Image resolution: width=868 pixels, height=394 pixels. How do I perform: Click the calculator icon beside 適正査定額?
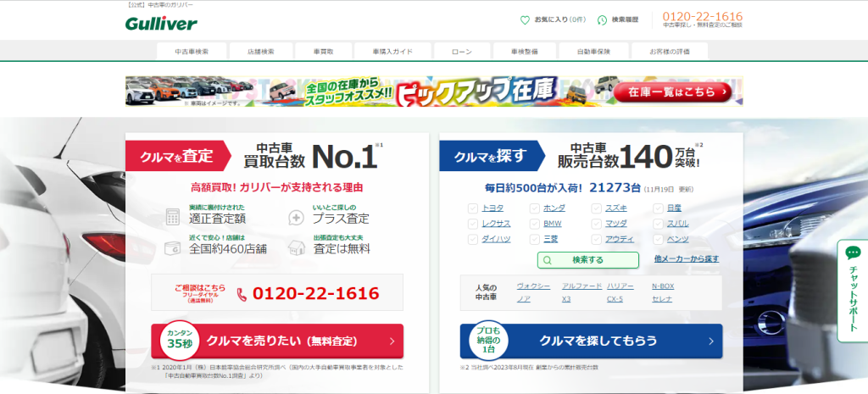pos(173,216)
